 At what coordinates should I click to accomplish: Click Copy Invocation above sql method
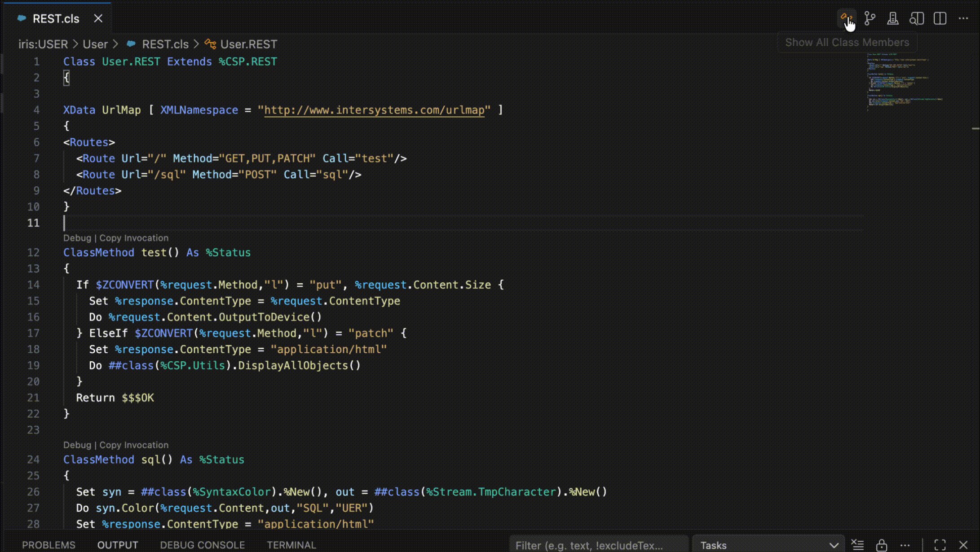point(134,445)
